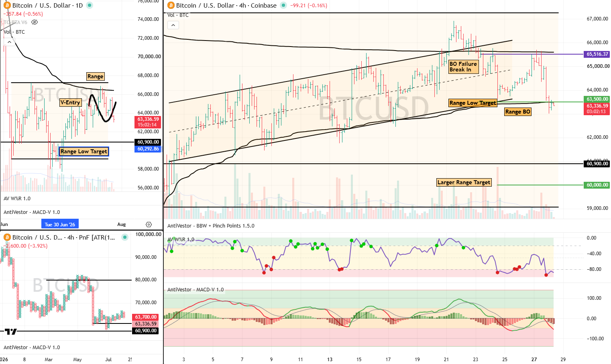Click the BO Failure Break In annotation
Screen dimensions: 611x364
click(463, 67)
